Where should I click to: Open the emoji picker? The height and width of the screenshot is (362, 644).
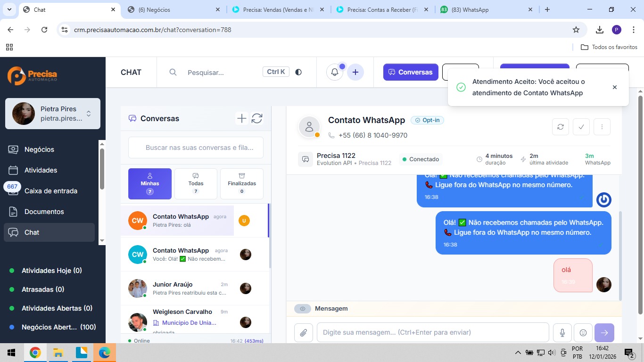point(583,333)
